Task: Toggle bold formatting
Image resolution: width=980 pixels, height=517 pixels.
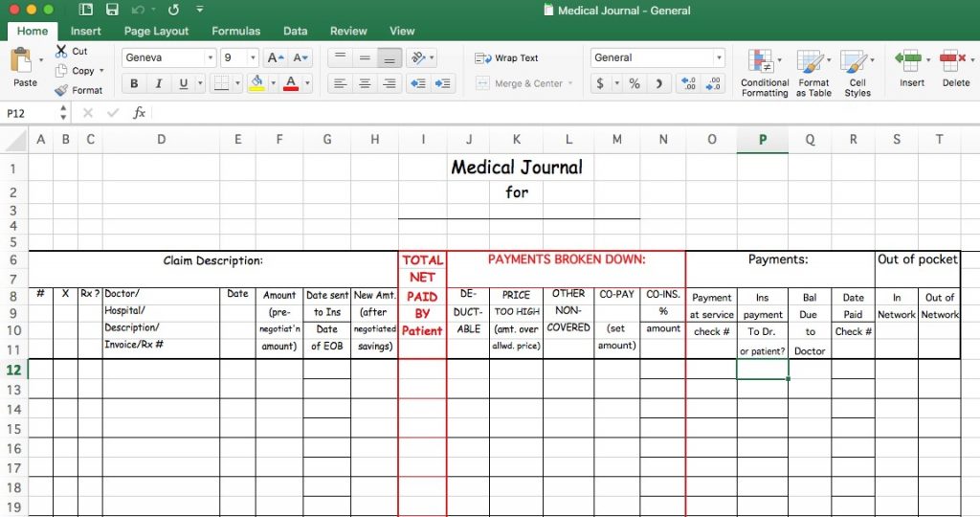Action: (134, 83)
